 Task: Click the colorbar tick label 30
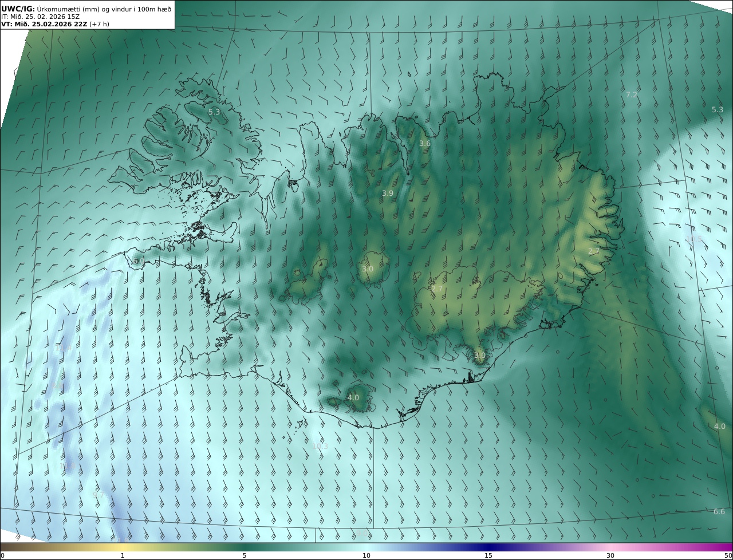coord(610,556)
